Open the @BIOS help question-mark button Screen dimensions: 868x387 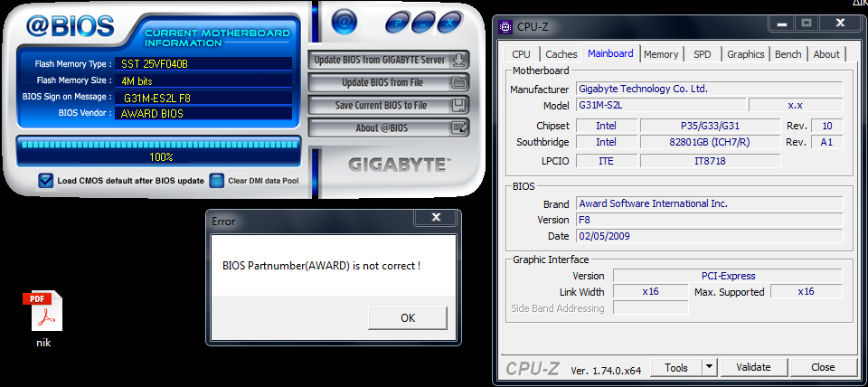(398, 22)
